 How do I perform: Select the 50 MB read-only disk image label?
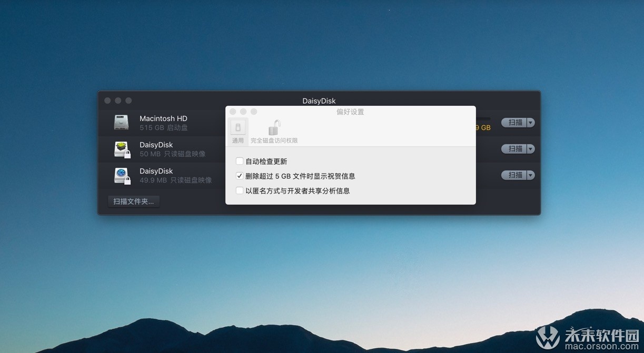coord(173,154)
